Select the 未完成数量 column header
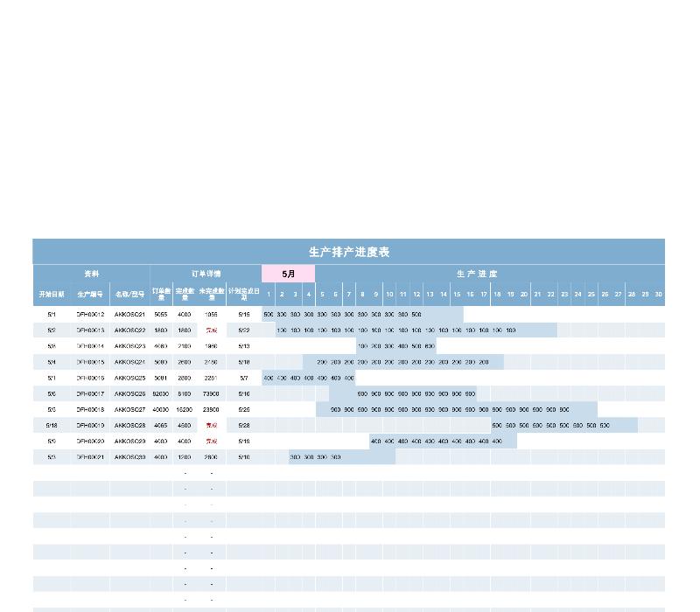700x612 pixels. point(212,295)
